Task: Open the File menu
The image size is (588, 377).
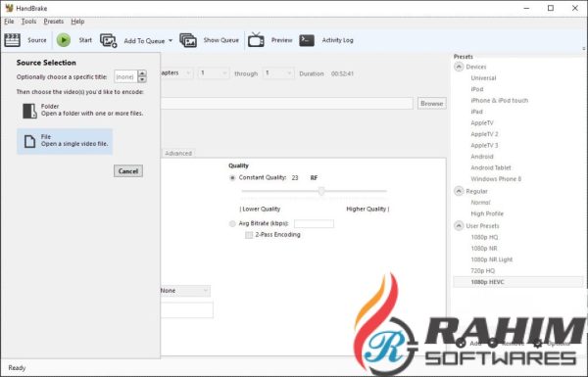Action: pyautogui.click(x=9, y=22)
